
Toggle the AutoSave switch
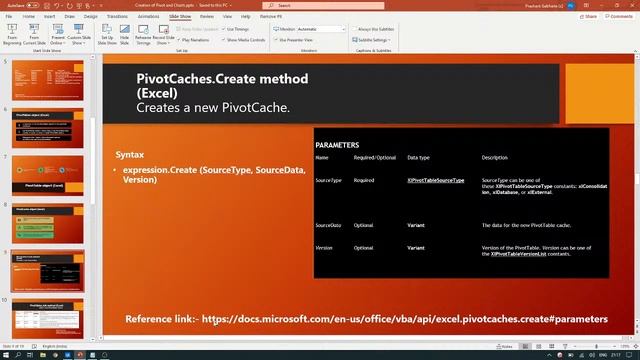tap(32, 6)
